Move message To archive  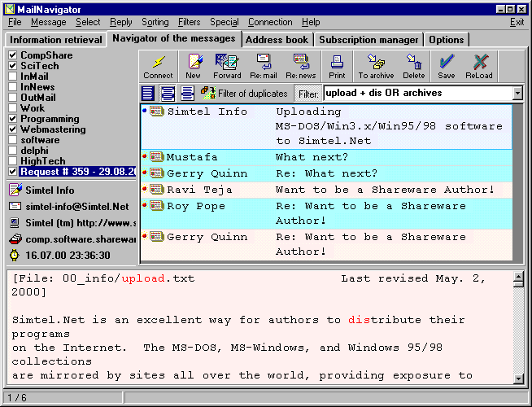(375, 66)
